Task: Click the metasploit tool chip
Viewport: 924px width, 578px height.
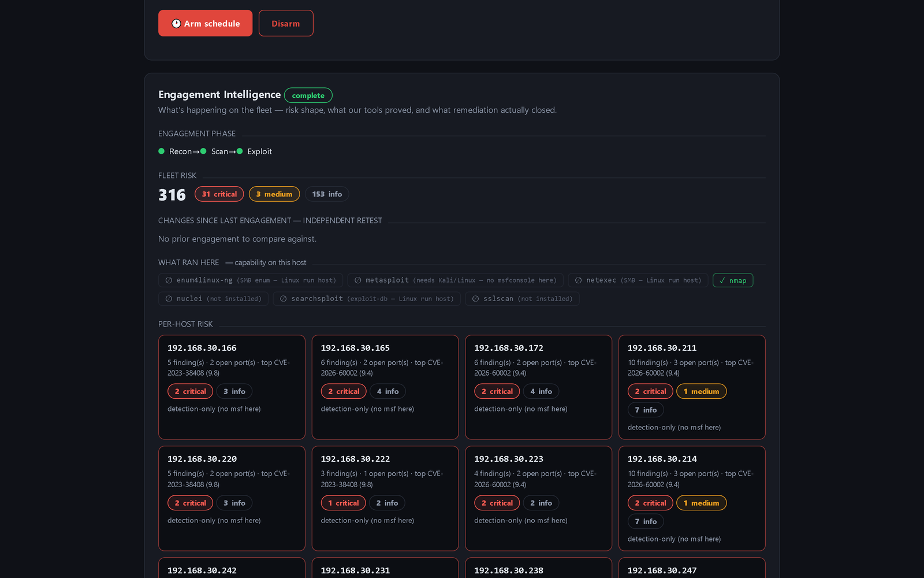Action: (455, 280)
